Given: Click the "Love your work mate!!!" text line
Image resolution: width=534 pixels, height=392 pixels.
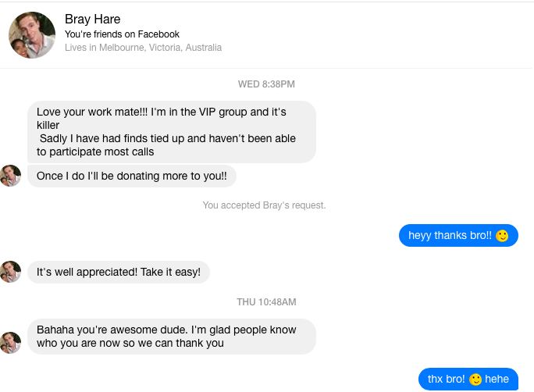Looking at the screenshot, I should tap(161, 112).
